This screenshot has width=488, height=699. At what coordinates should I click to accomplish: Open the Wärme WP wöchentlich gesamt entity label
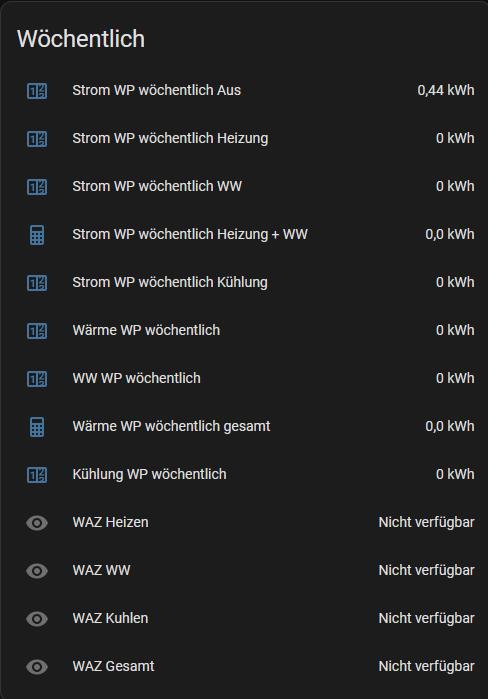[171, 426]
